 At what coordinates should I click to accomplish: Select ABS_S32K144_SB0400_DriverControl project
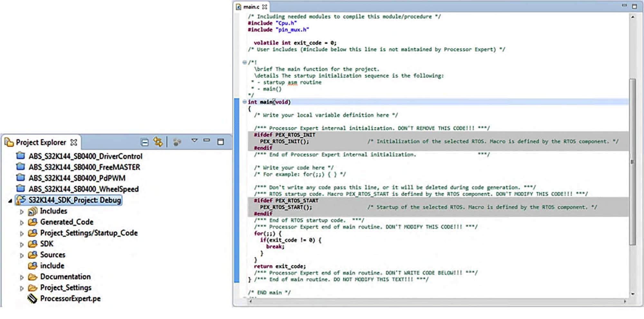pyautogui.click(x=85, y=156)
